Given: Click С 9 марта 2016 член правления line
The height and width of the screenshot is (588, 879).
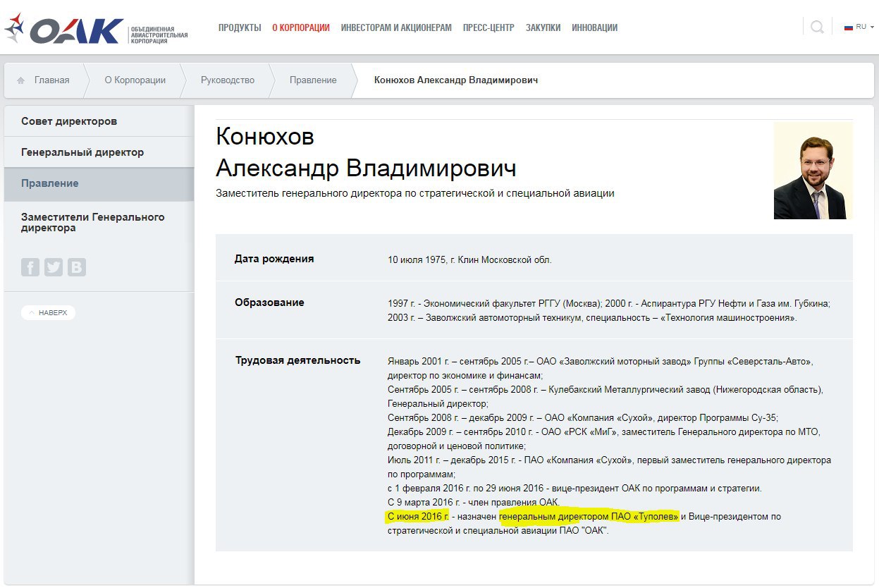Looking at the screenshot, I should (x=473, y=503).
